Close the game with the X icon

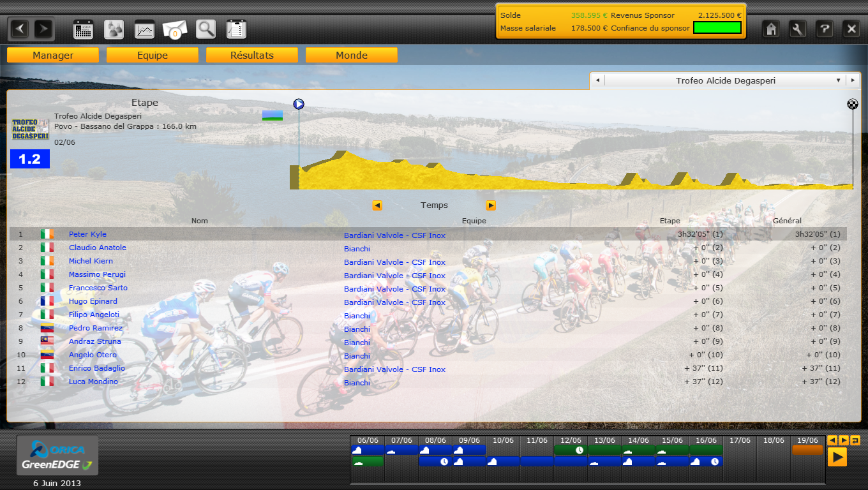pos(851,29)
